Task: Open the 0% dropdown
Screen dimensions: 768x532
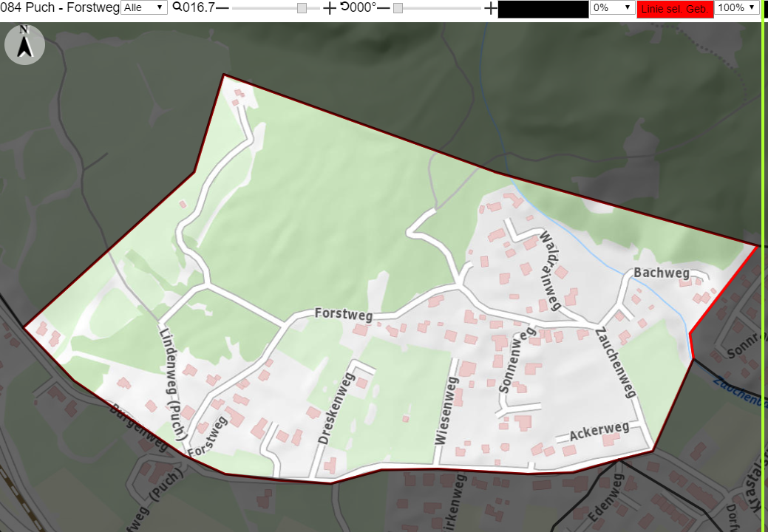Action: pyautogui.click(x=612, y=8)
